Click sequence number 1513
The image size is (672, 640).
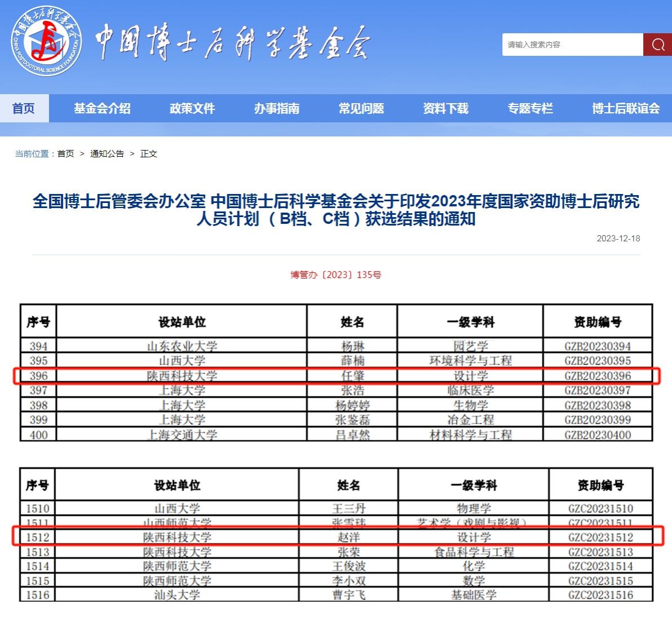coord(38,551)
